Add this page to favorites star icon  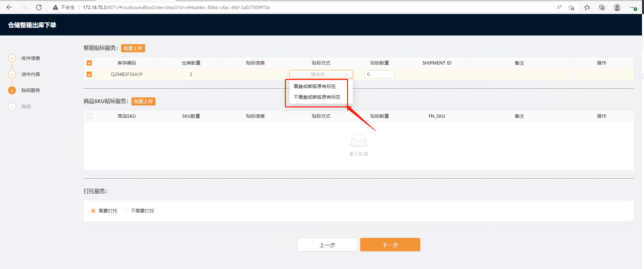tap(571, 7)
